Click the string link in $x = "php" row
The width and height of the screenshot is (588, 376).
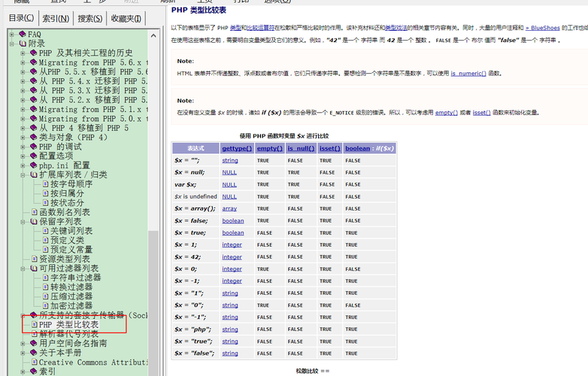click(230, 329)
